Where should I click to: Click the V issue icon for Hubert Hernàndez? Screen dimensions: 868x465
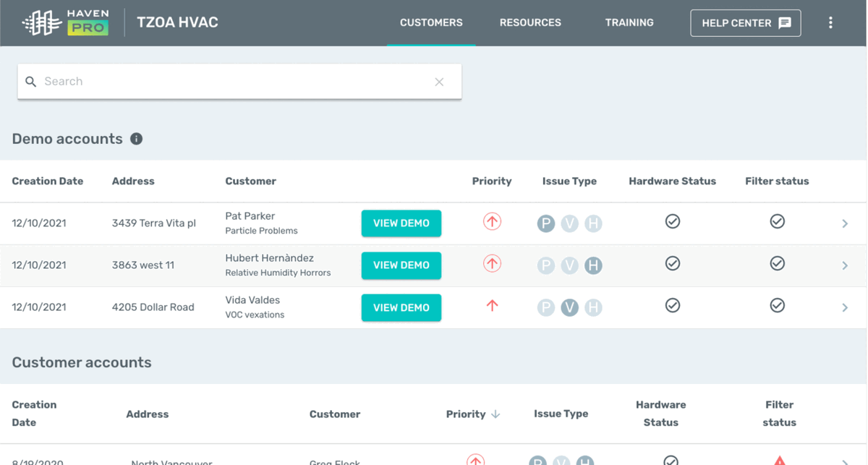(x=570, y=265)
